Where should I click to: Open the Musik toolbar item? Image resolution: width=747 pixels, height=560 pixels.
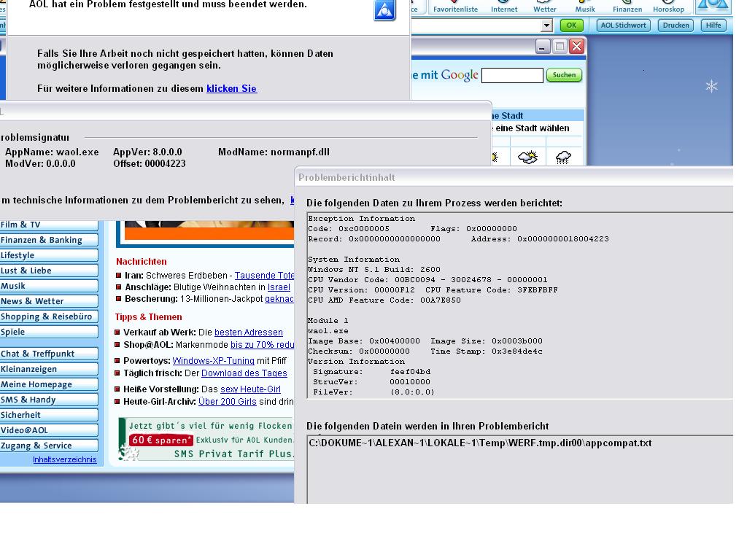585,7
